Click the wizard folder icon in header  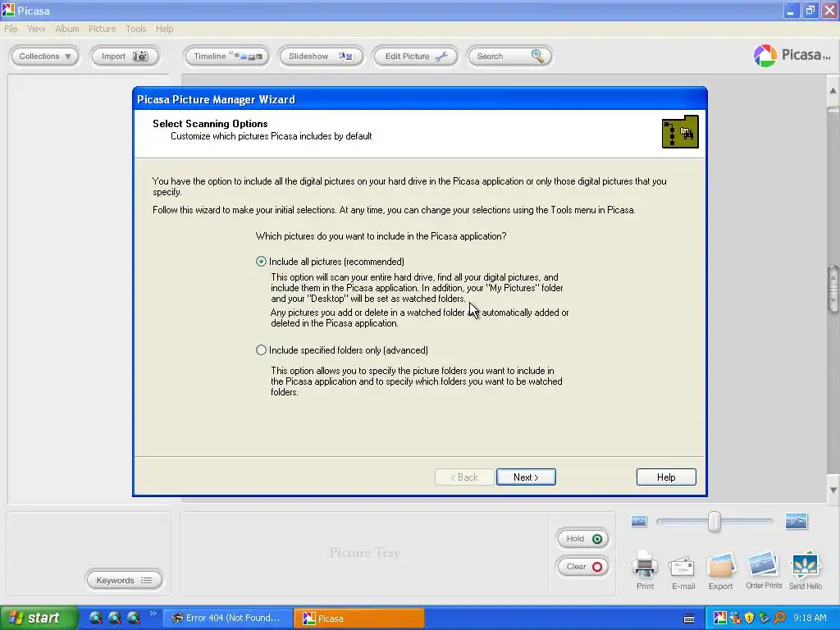[x=680, y=132]
